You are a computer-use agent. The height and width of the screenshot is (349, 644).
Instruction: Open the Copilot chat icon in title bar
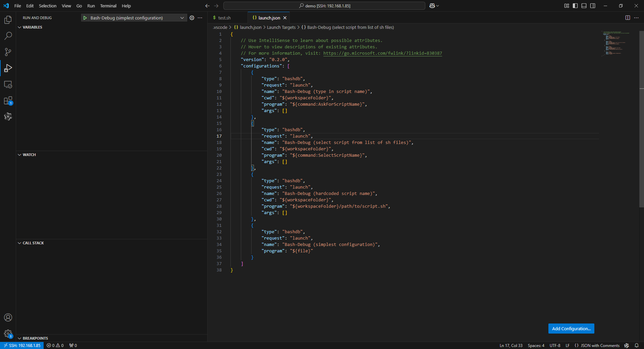pos(432,6)
